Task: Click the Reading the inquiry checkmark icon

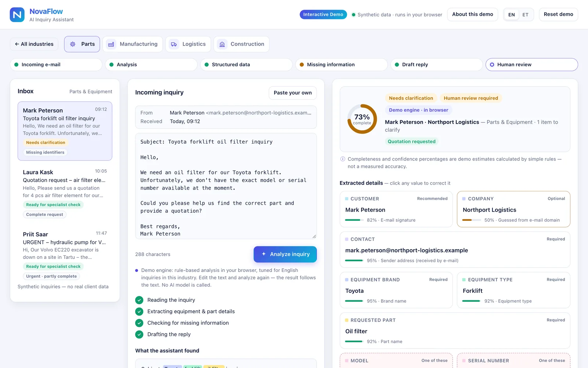Action: pyautogui.click(x=139, y=300)
